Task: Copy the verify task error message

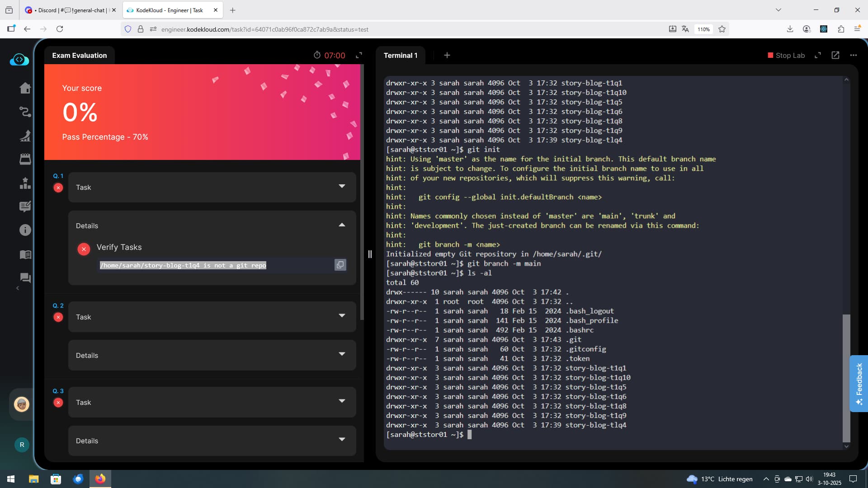Action: point(340,265)
